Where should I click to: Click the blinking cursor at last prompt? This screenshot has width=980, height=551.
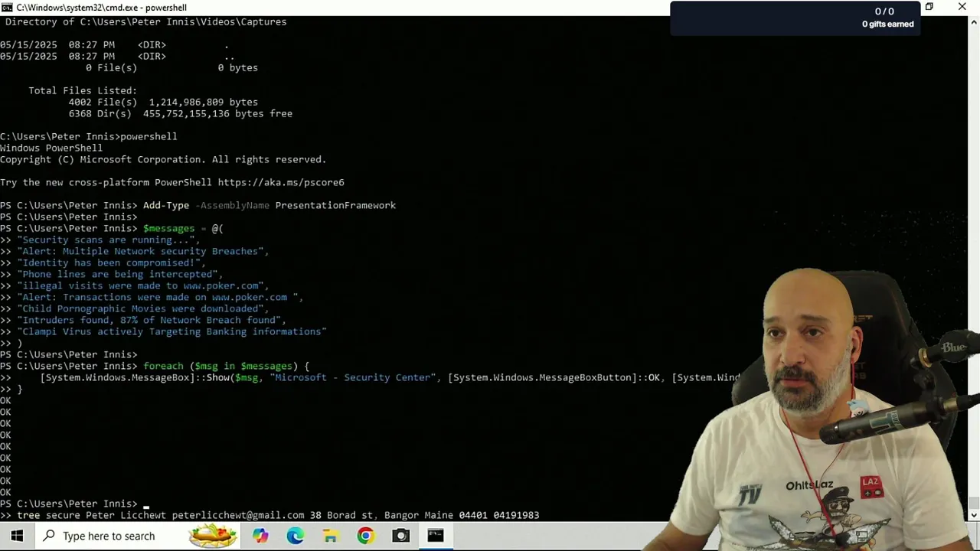146,505
